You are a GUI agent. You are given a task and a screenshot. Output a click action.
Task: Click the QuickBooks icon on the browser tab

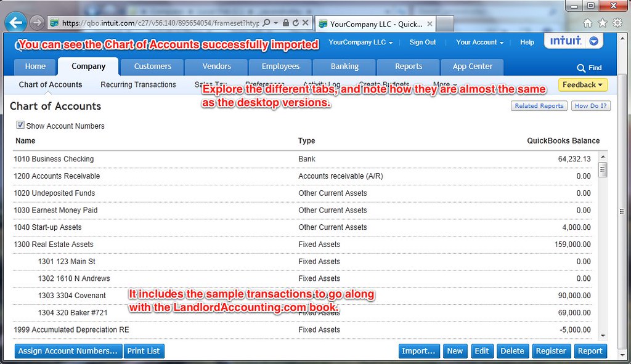pyautogui.click(x=323, y=23)
